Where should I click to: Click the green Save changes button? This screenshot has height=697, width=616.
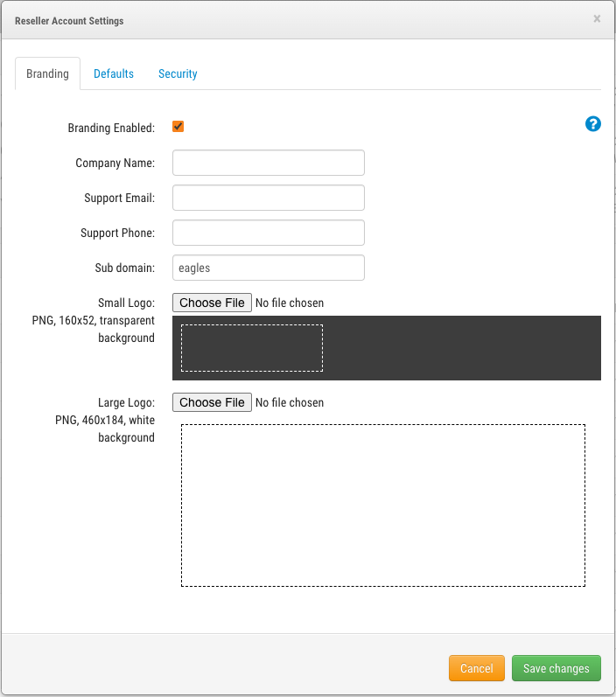click(556, 668)
